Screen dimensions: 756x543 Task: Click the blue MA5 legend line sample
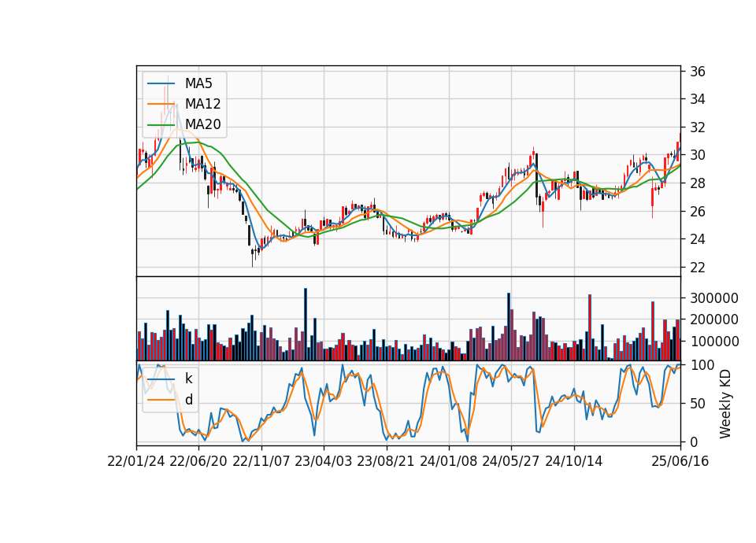[x=161, y=84]
